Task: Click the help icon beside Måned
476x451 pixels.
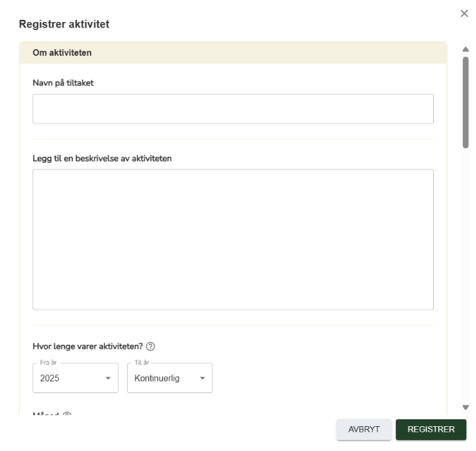Action: point(67,414)
